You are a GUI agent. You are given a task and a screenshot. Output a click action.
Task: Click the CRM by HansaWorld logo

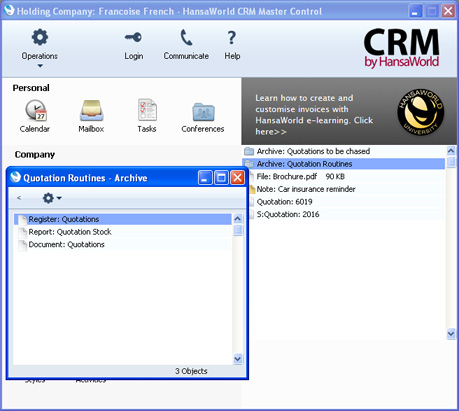(401, 48)
